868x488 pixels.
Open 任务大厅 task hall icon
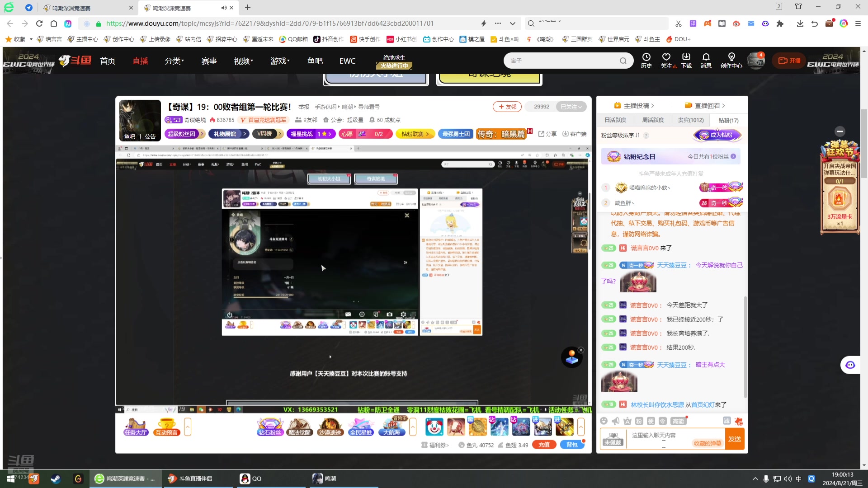pyautogui.click(x=136, y=427)
